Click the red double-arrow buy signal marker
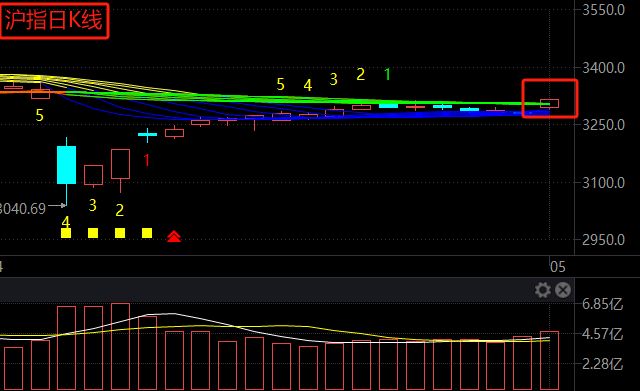This screenshot has width=640, height=391. 174,236
